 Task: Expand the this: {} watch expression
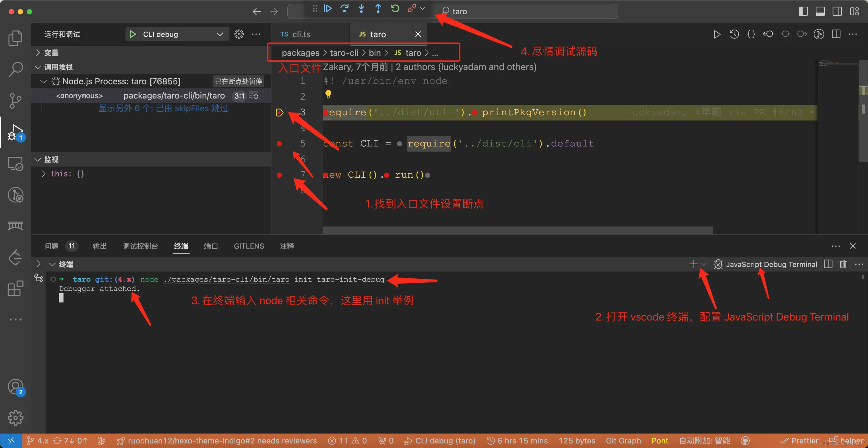43,173
